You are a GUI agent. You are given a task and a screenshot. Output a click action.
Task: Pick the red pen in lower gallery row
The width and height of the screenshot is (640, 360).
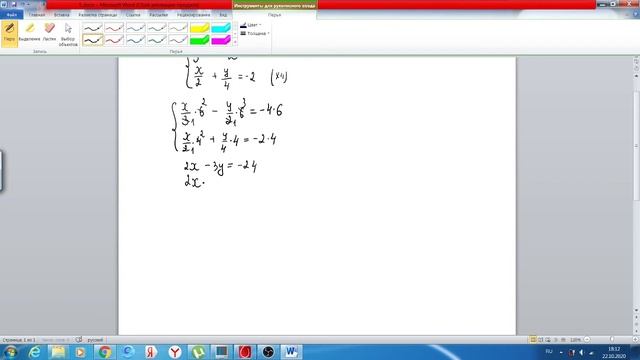point(114,40)
